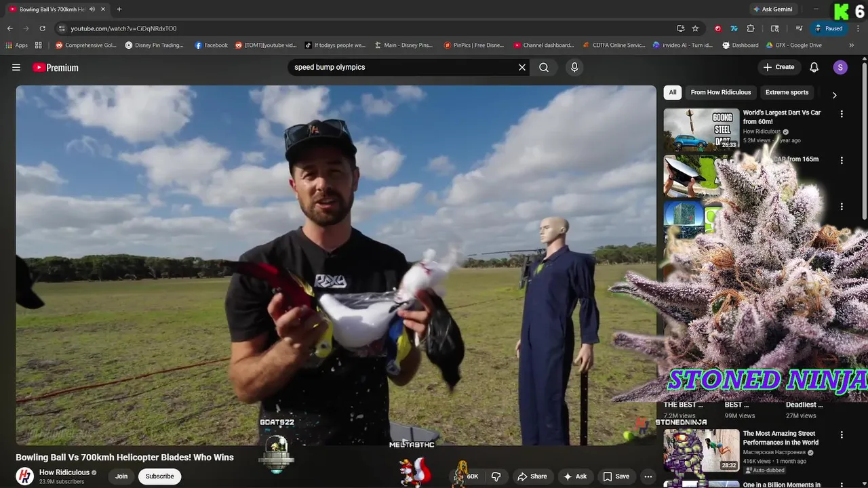Open options for World's Largest Dart video
The image size is (868, 488).
[x=842, y=114]
